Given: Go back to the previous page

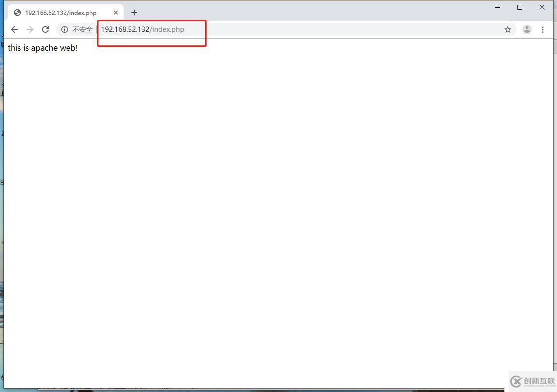Looking at the screenshot, I should (x=14, y=29).
